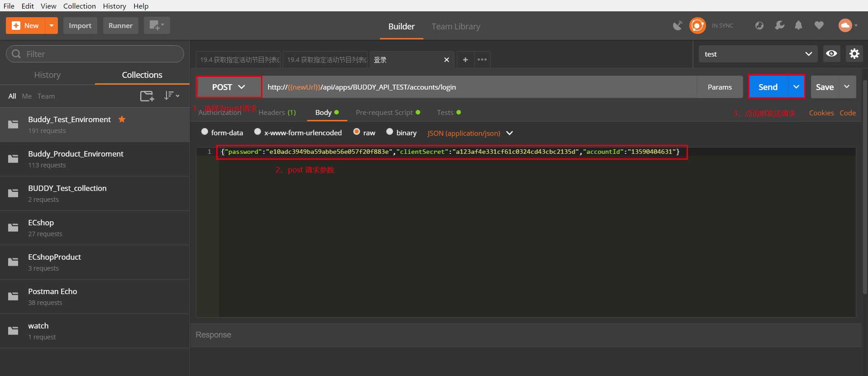Open the notifications bell icon
The height and width of the screenshot is (376, 868).
(x=799, y=26)
